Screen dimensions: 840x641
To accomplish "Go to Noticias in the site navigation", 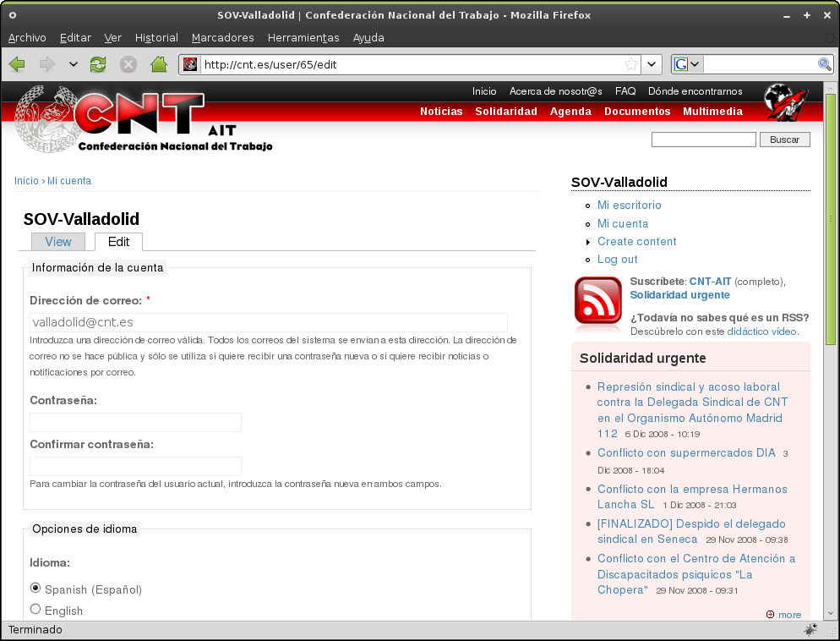I will point(441,112).
